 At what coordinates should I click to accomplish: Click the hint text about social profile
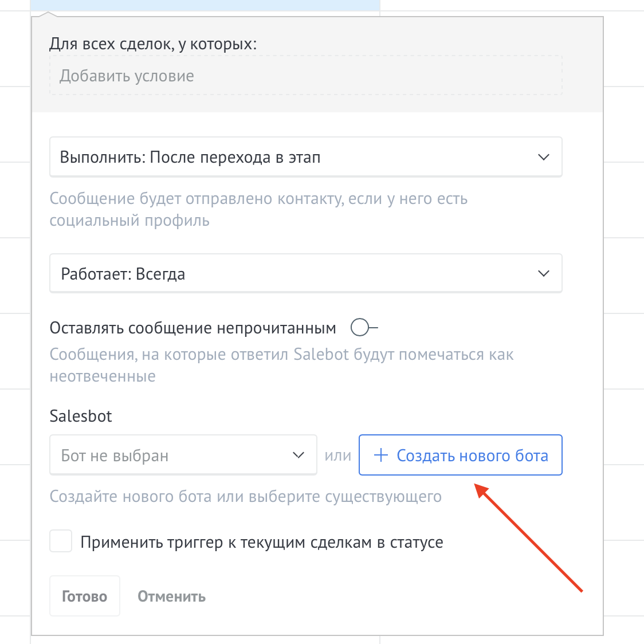(258, 210)
